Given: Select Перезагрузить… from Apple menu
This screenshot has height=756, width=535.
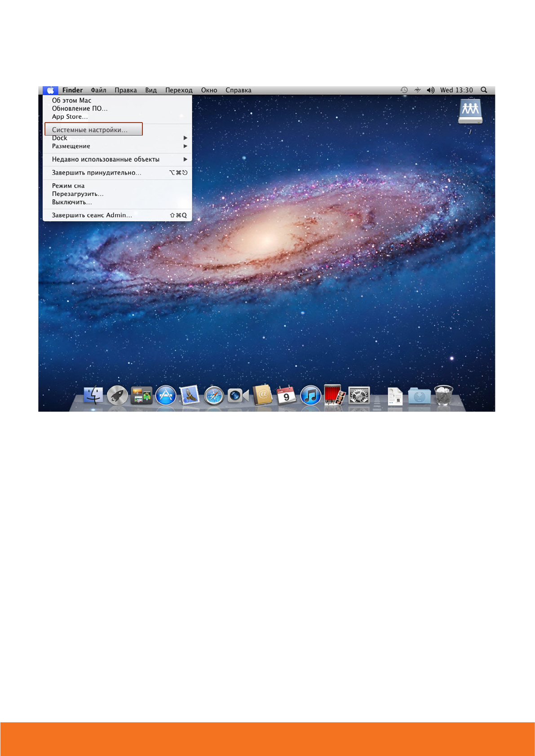Looking at the screenshot, I should click(78, 194).
